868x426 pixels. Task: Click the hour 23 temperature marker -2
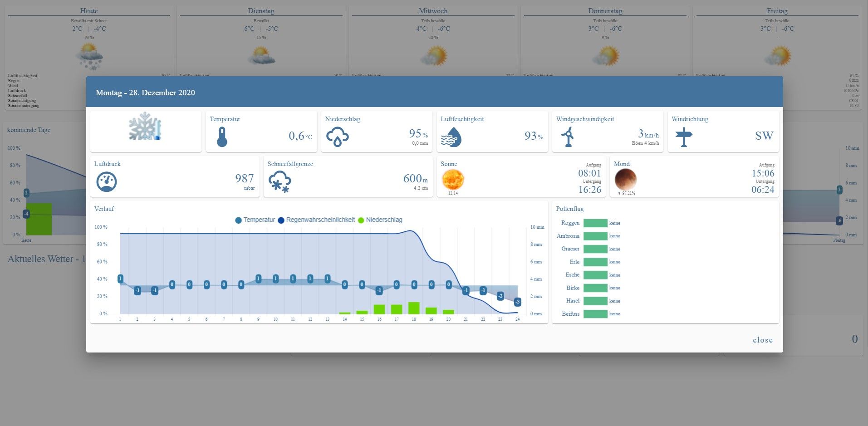(x=500, y=296)
